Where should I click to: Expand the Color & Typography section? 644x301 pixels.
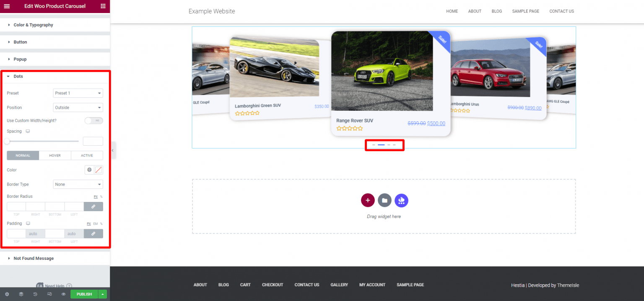(x=33, y=25)
